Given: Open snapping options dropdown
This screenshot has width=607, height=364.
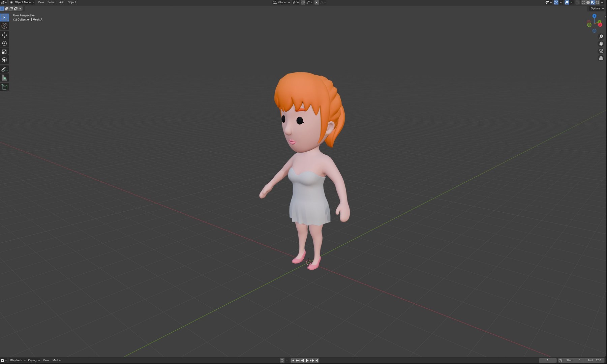Looking at the screenshot, I should click(x=309, y=2).
